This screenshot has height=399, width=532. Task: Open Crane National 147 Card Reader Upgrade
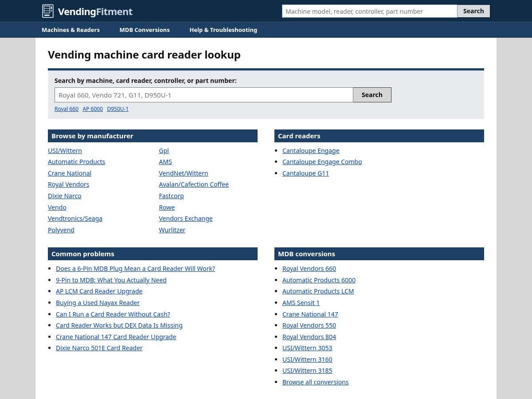[116, 337]
